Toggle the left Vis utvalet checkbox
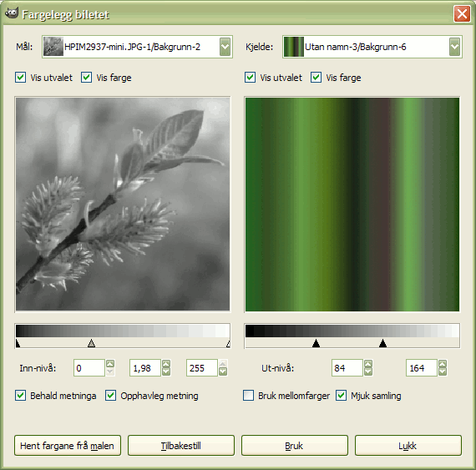This screenshot has width=476, height=470. [20, 78]
